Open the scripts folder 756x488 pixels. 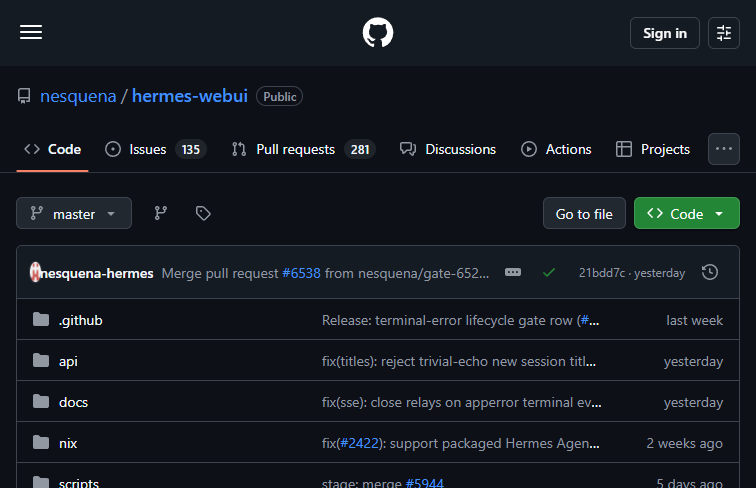pos(79,483)
